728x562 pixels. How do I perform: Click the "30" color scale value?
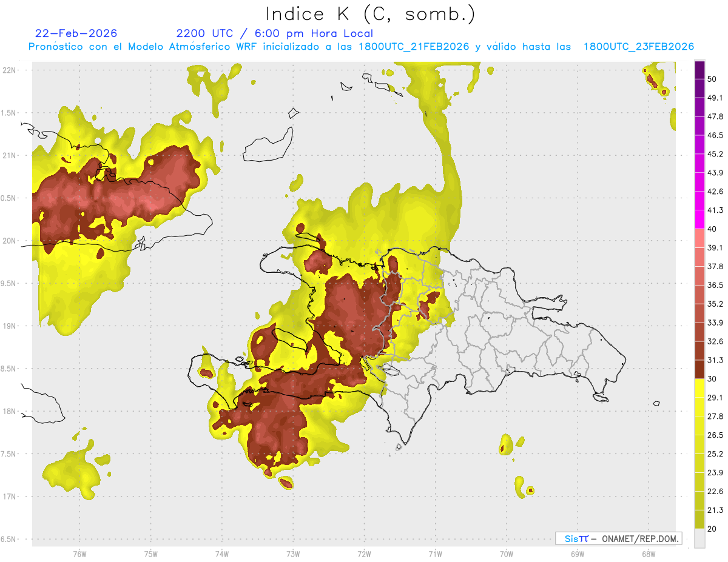pos(712,379)
